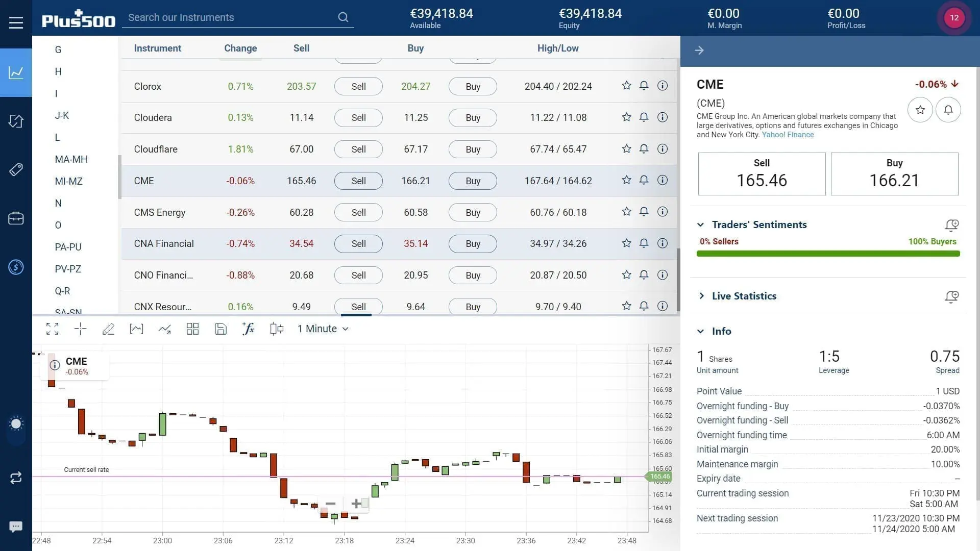
Task: Set an alert on Traders' Sentiments
Action: click(951, 225)
